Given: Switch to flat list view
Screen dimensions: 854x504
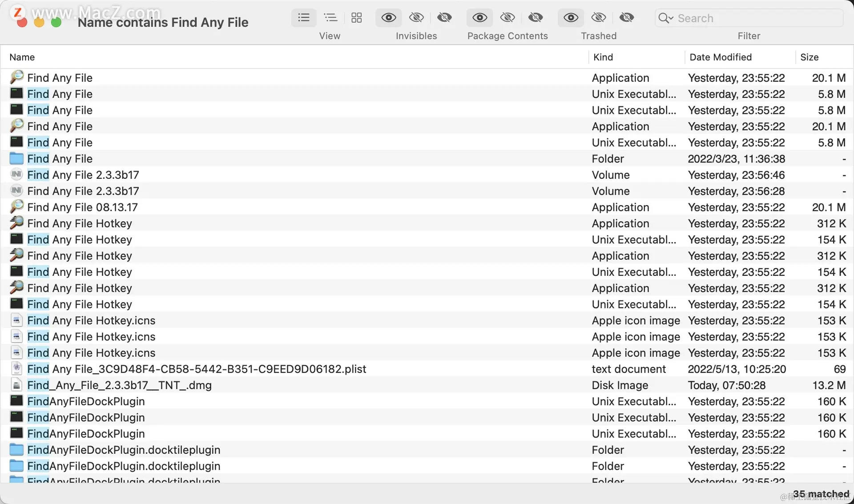Looking at the screenshot, I should pos(304,18).
